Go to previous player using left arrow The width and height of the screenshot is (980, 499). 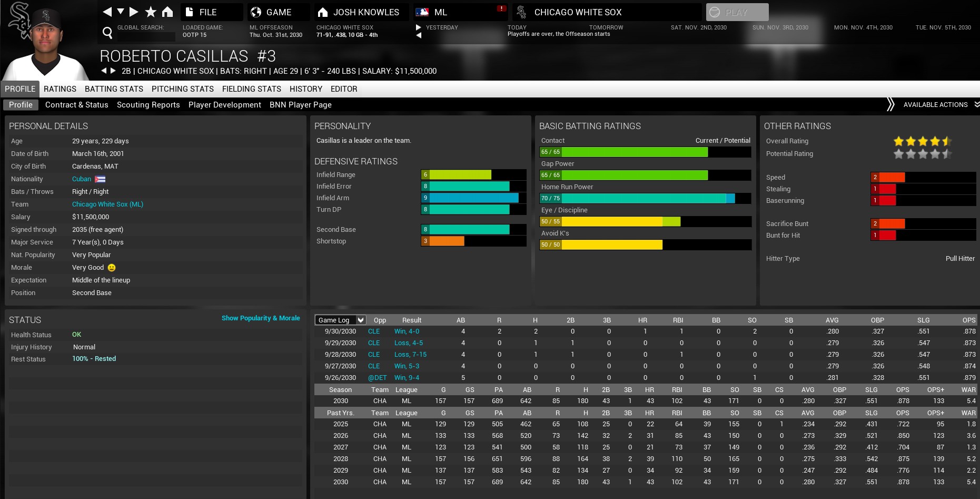(x=104, y=71)
